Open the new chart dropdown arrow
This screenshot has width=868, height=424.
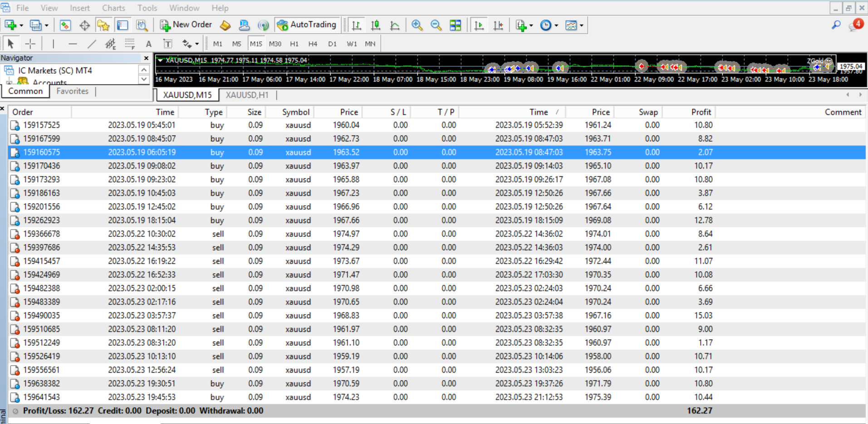click(x=21, y=26)
